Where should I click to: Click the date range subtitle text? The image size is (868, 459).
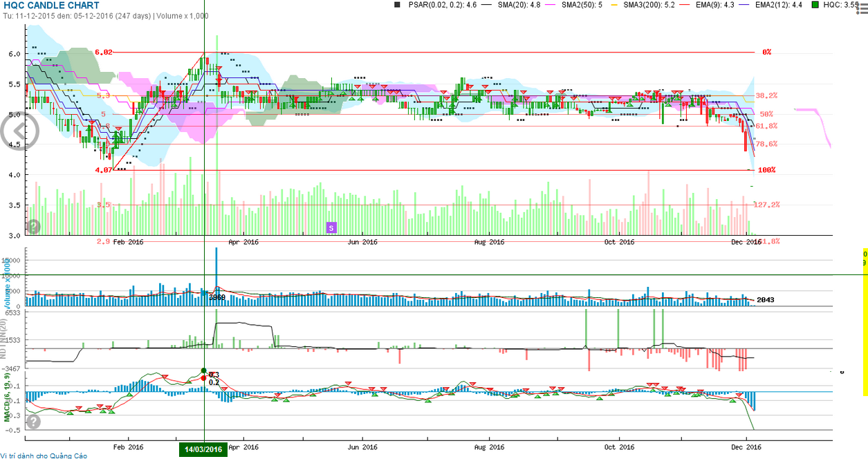tap(106, 16)
